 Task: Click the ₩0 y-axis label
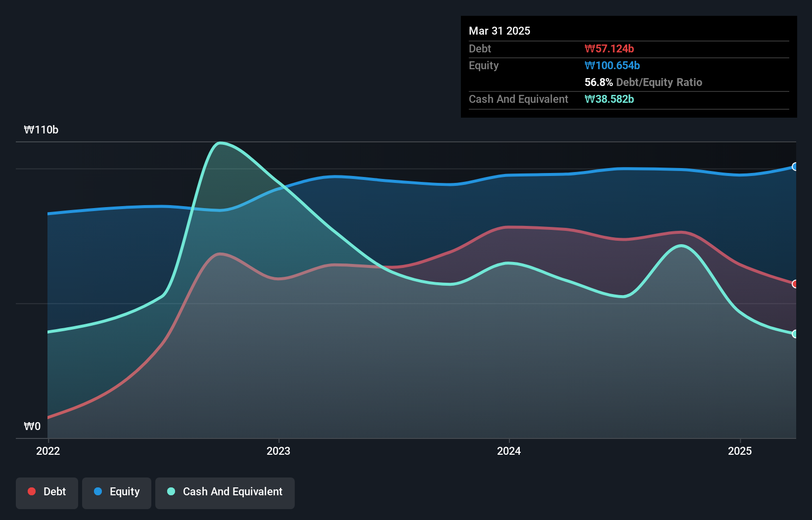32,427
